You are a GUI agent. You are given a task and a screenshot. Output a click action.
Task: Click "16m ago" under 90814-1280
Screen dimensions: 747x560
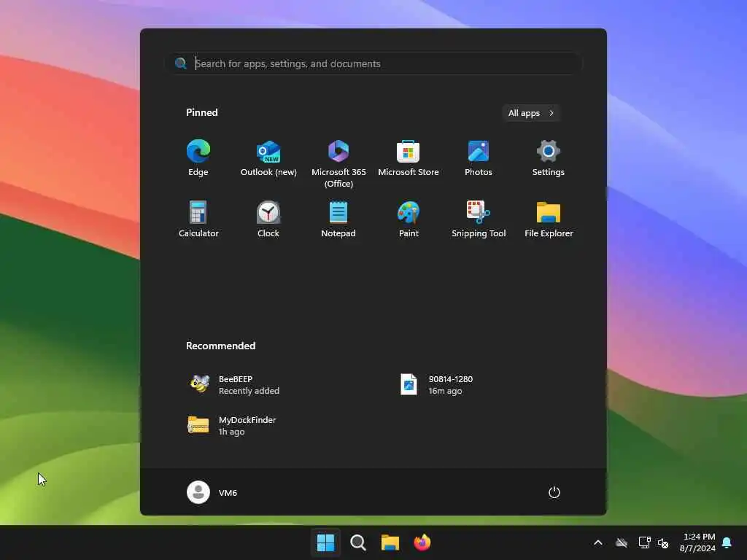point(445,391)
